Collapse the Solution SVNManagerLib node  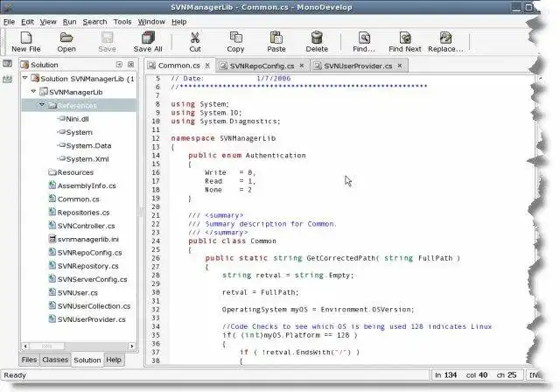pos(25,78)
